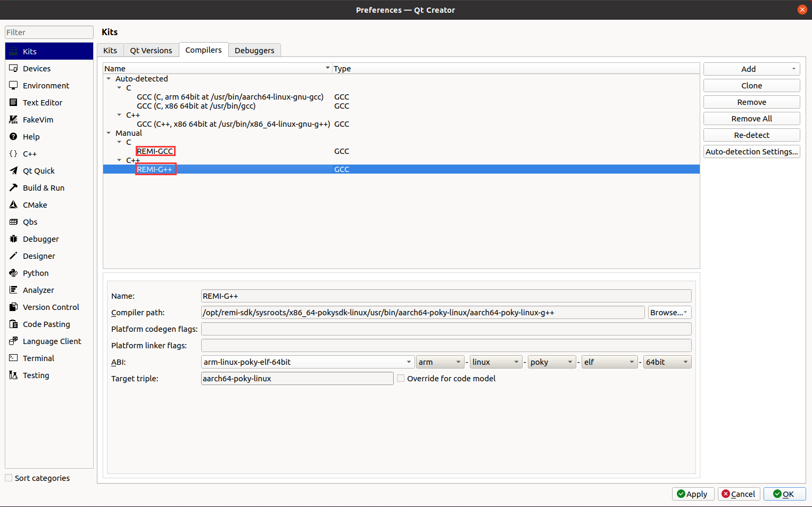
Task: Click Apply to save preferences
Action: point(693,494)
